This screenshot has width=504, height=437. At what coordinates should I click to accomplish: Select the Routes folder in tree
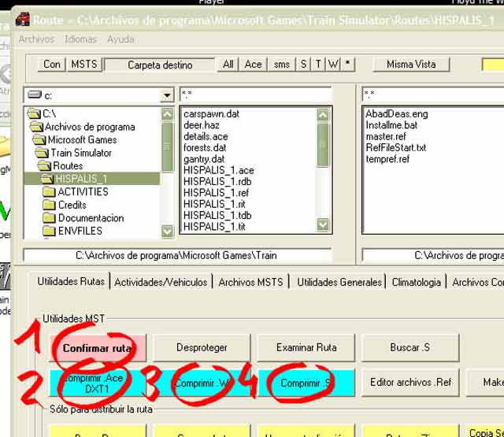click(68, 166)
